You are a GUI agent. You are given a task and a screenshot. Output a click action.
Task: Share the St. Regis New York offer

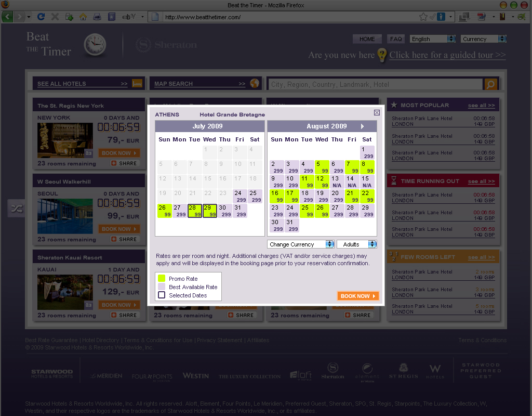click(124, 163)
